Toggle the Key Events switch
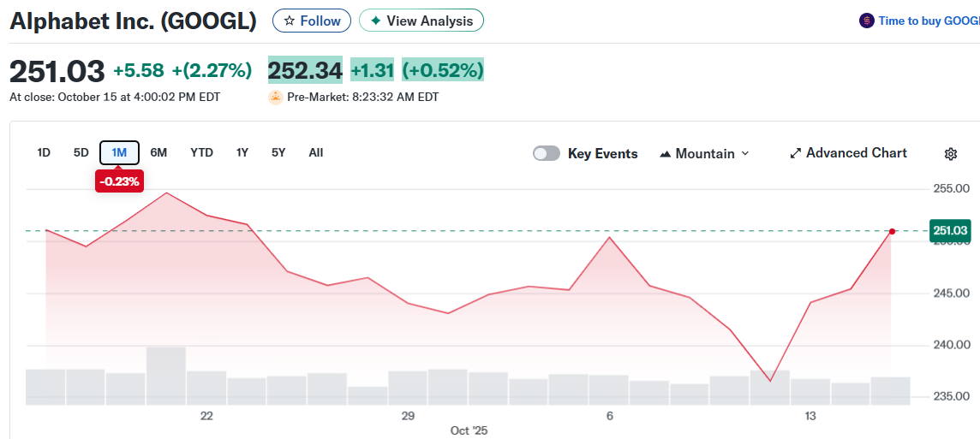Screen dimensions: 980x439 (547, 153)
